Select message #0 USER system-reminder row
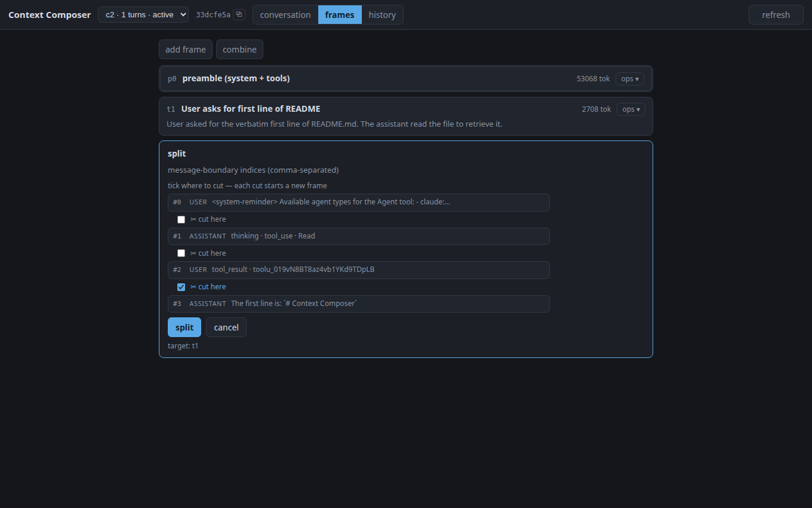Screen dimensions: 812x508 (x=358, y=202)
